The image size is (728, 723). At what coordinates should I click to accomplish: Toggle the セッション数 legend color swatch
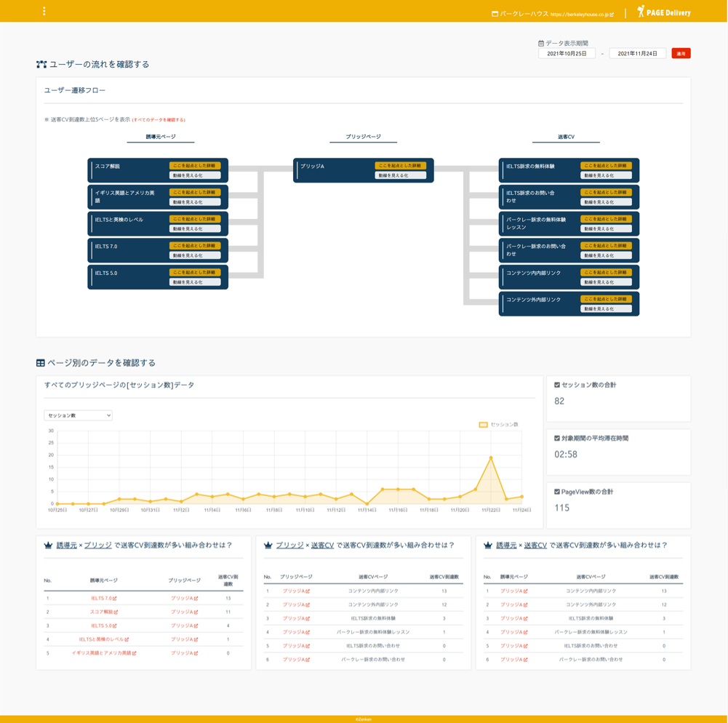point(483,425)
